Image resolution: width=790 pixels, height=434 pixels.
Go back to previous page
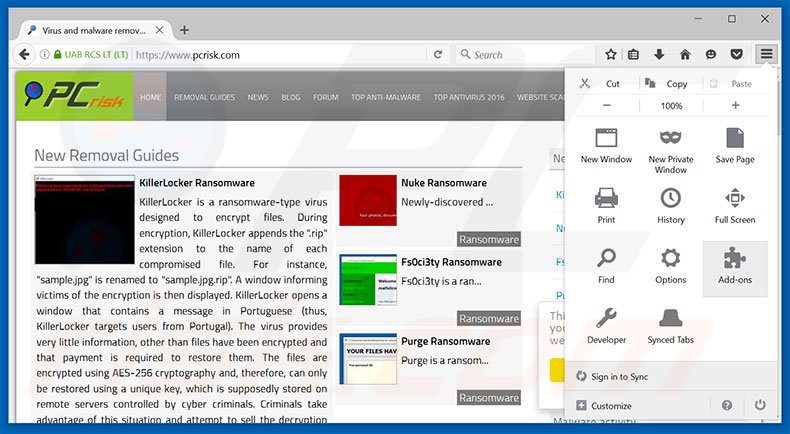(x=24, y=54)
